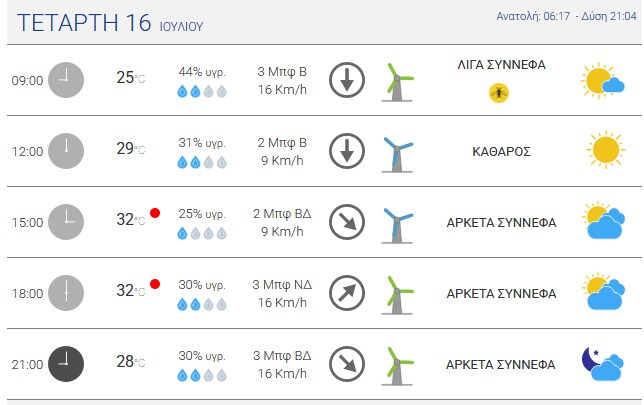Click the sun with small cloud at 09:00
Screen dimensions: 644x405
pos(603,81)
